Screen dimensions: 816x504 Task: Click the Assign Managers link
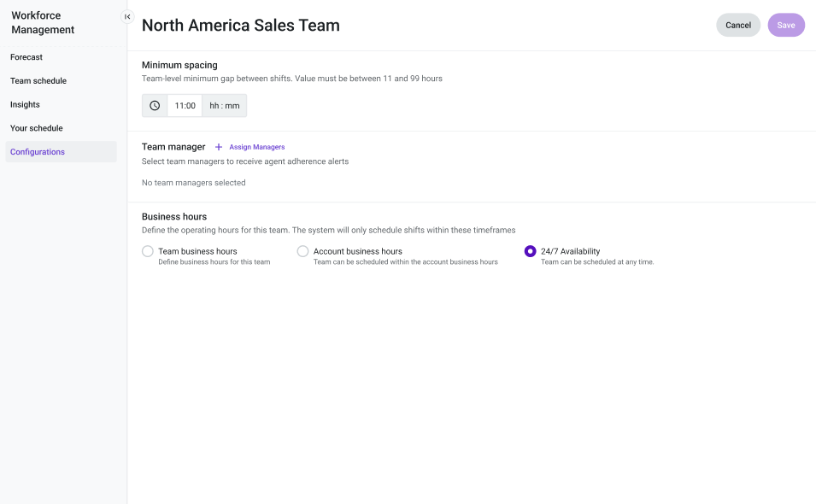tap(256, 147)
